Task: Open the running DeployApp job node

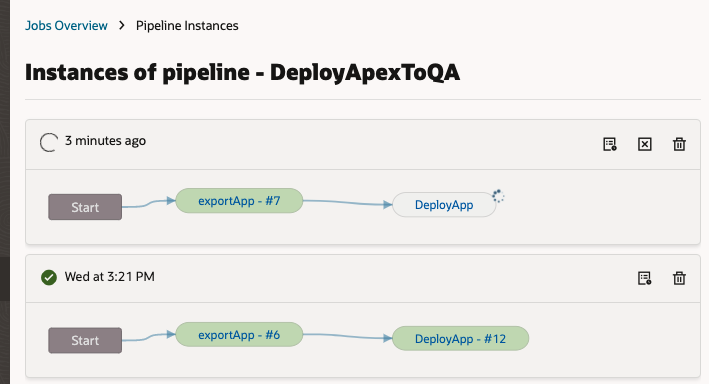Action: (444, 205)
